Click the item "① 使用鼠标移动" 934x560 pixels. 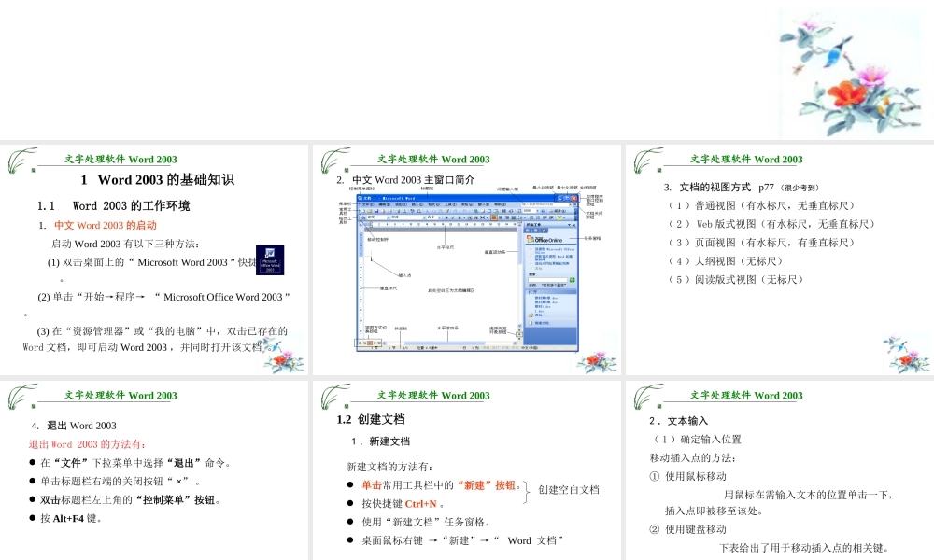pos(688,476)
